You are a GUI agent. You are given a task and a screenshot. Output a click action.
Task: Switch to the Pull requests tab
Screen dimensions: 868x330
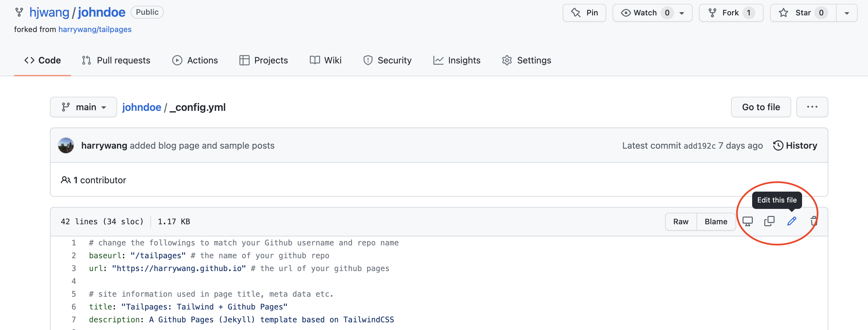click(x=116, y=61)
